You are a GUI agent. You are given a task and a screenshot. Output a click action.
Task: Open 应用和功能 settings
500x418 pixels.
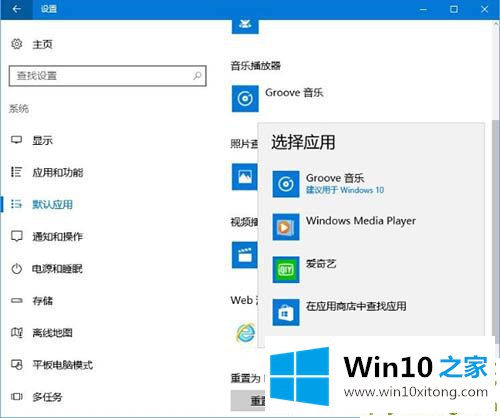[x=58, y=172]
